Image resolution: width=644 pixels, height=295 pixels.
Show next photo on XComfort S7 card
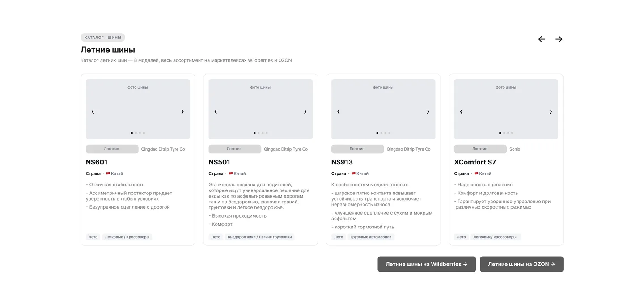pyautogui.click(x=551, y=112)
